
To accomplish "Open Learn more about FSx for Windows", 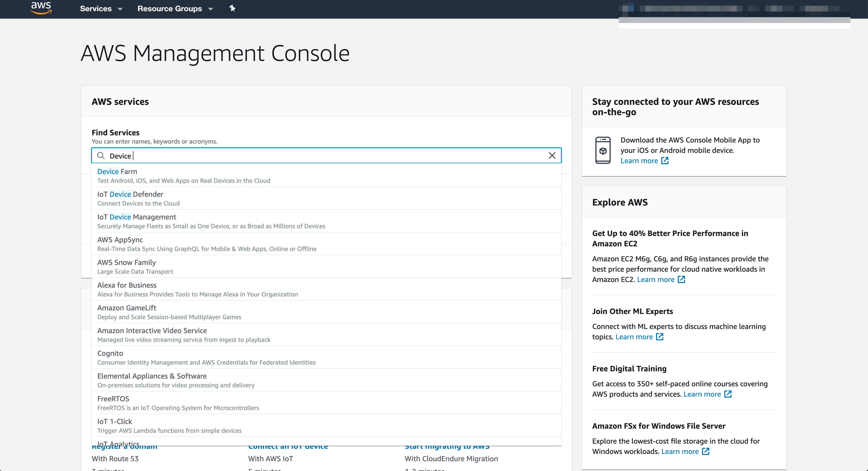I will pyautogui.click(x=680, y=451).
